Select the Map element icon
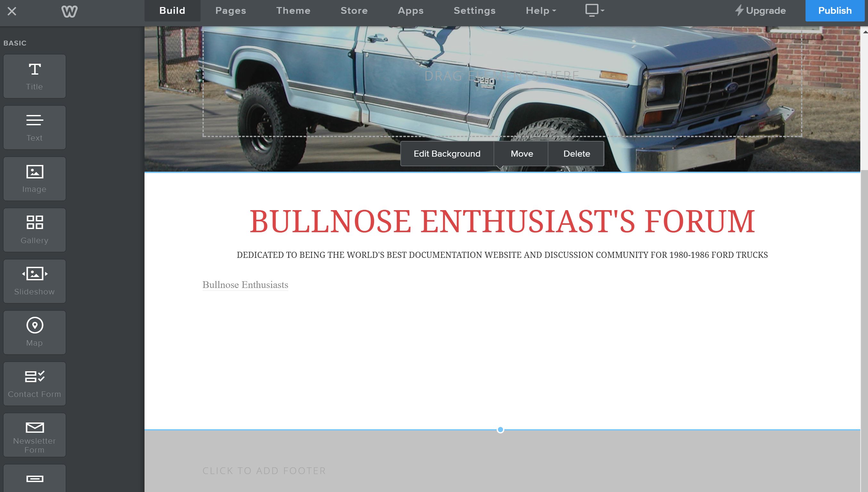The image size is (868, 492). coord(35,332)
